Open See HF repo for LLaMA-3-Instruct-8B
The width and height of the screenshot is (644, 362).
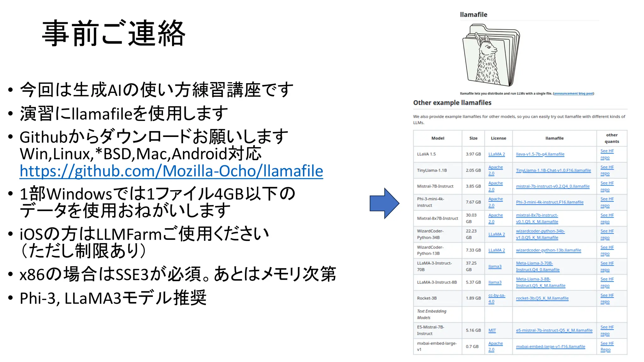tap(607, 282)
